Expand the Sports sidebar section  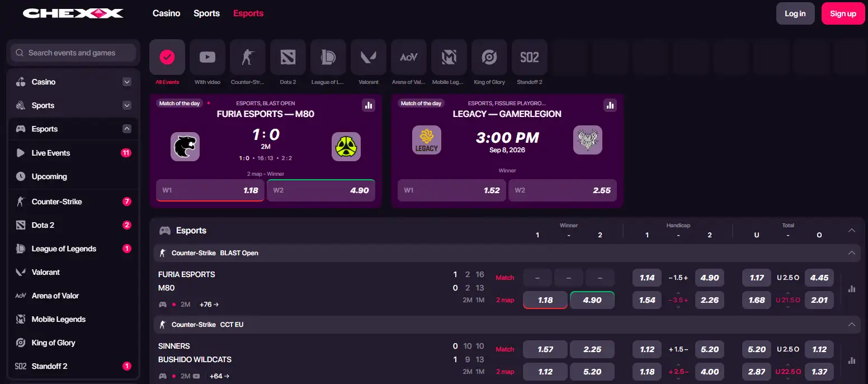pyautogui.click(x=127, y=105)
